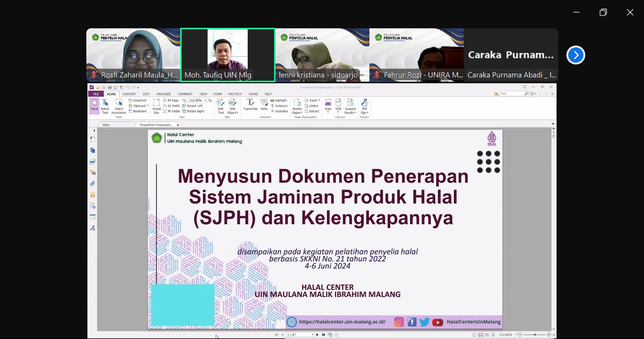Open the attachments paperclip panel

click(92, 184)
